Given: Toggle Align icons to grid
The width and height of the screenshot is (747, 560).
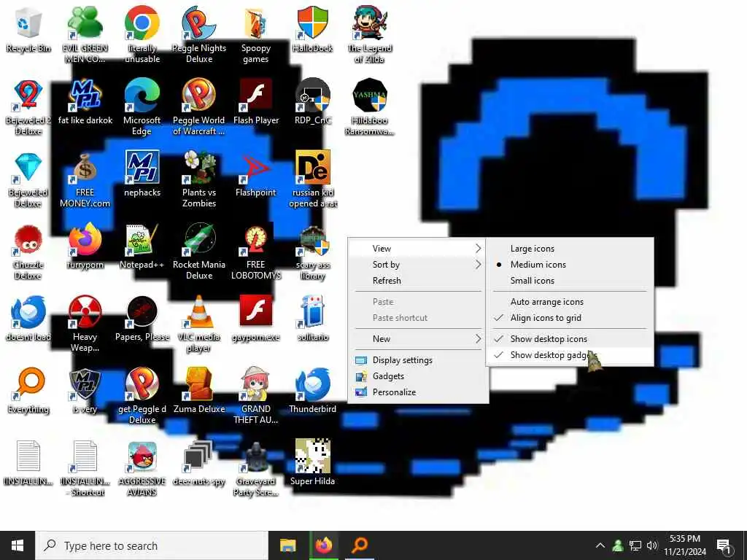Looking at the screenshot, I should click(x=570, y=318).
